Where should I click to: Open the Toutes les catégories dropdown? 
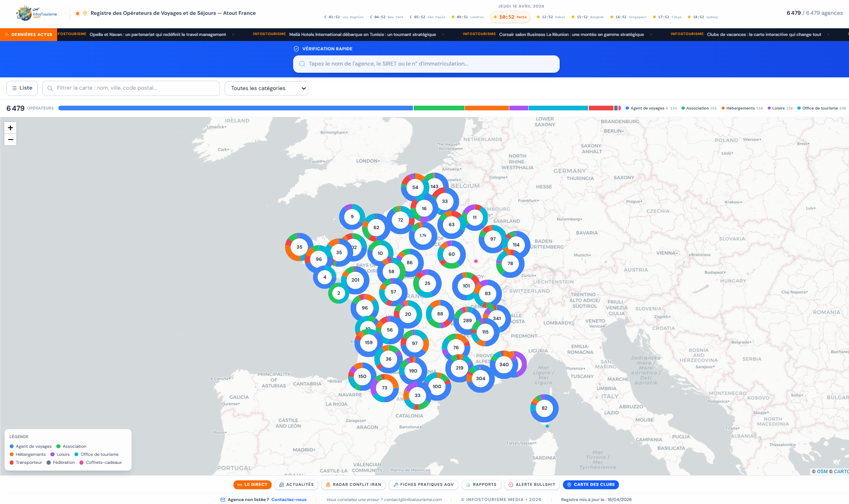click(267, 88)
